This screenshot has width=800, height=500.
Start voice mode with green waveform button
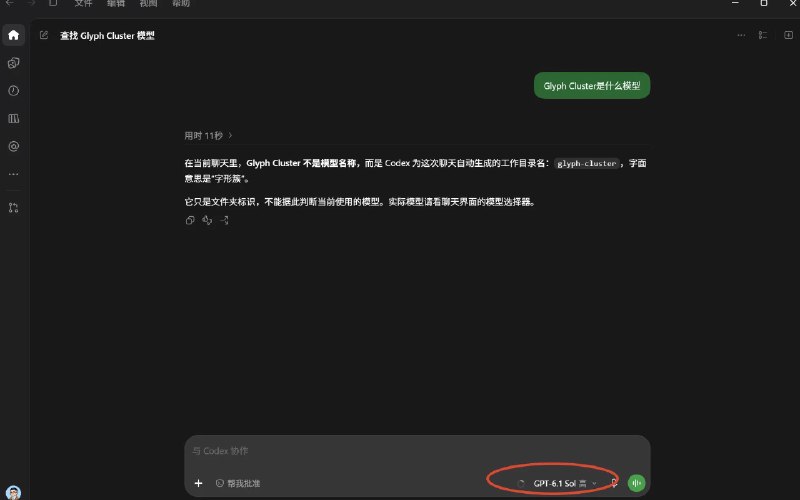[x=636, y=483]
